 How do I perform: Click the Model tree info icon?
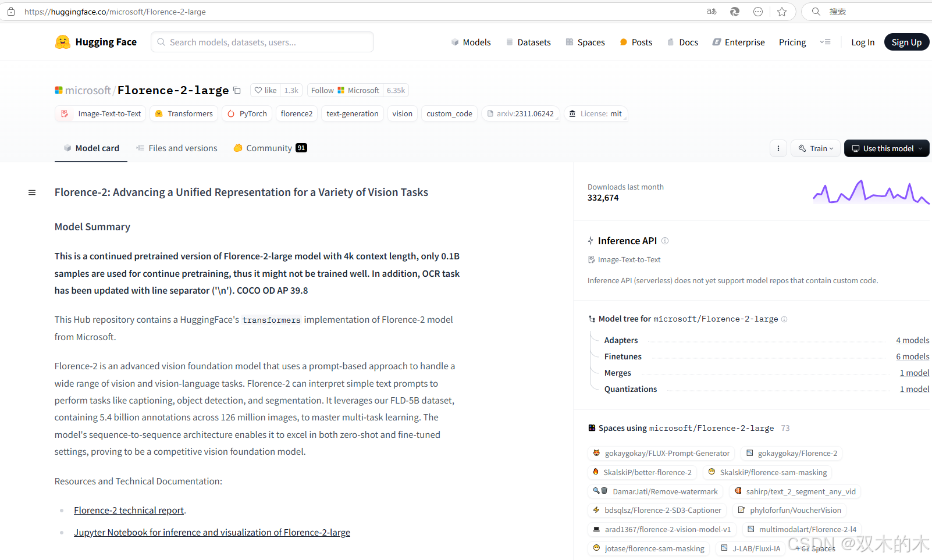pyautogui.click(x=784, y=319)
